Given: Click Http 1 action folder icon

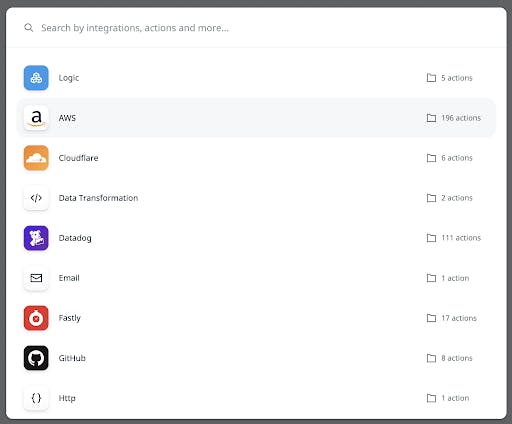Looking at the screenshot, I should pyautogui.click(x=431, y=398).
